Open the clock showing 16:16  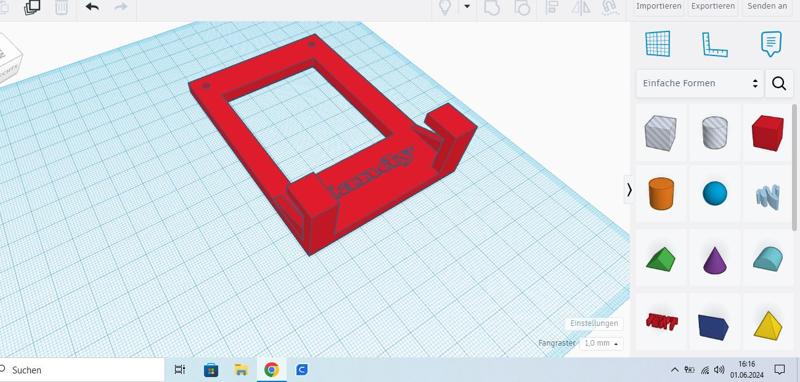746,369
